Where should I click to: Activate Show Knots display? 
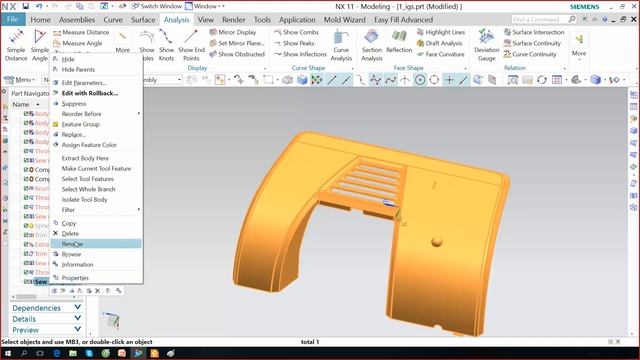pos(166,45)
